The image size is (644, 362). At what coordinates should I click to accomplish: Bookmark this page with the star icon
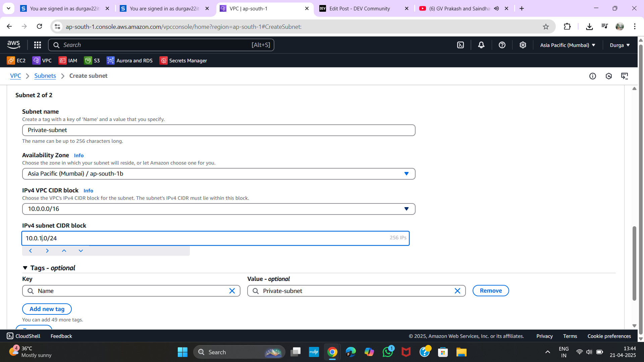tap(546, 27)
